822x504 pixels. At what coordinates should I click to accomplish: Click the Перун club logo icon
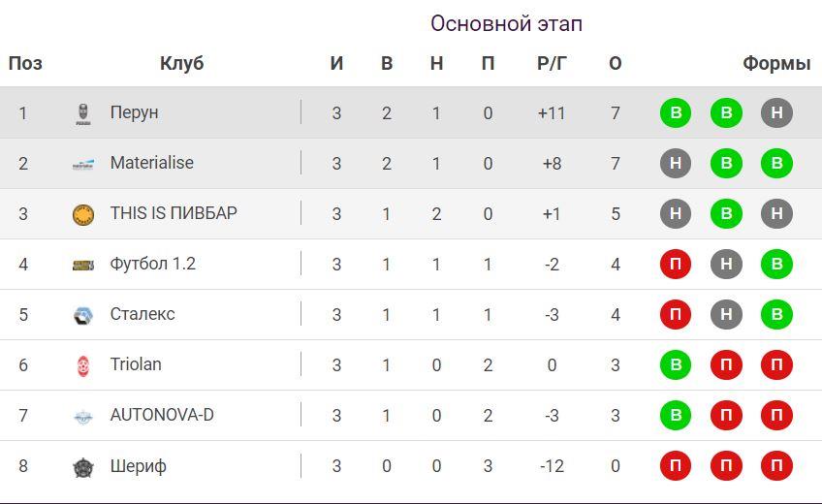[83, 113]
